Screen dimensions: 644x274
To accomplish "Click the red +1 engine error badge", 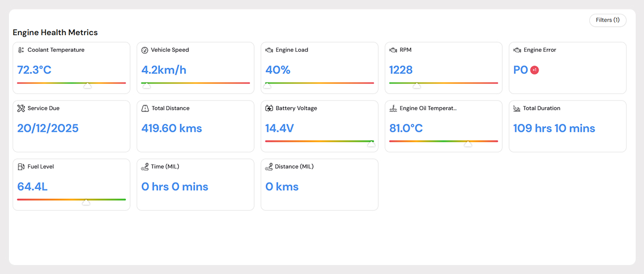I will pyautogui.click(x=534, y=70).
